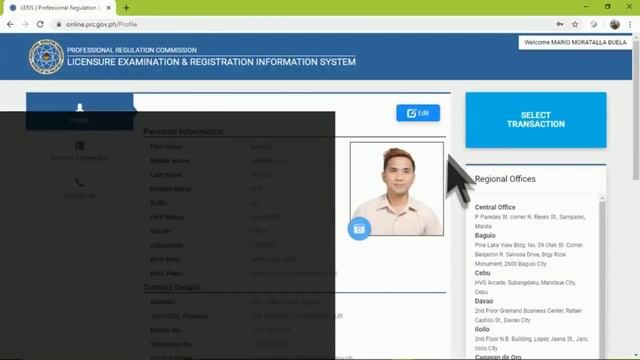
Task: Open the saved password key icon
Action: click(x=560, y=24)
